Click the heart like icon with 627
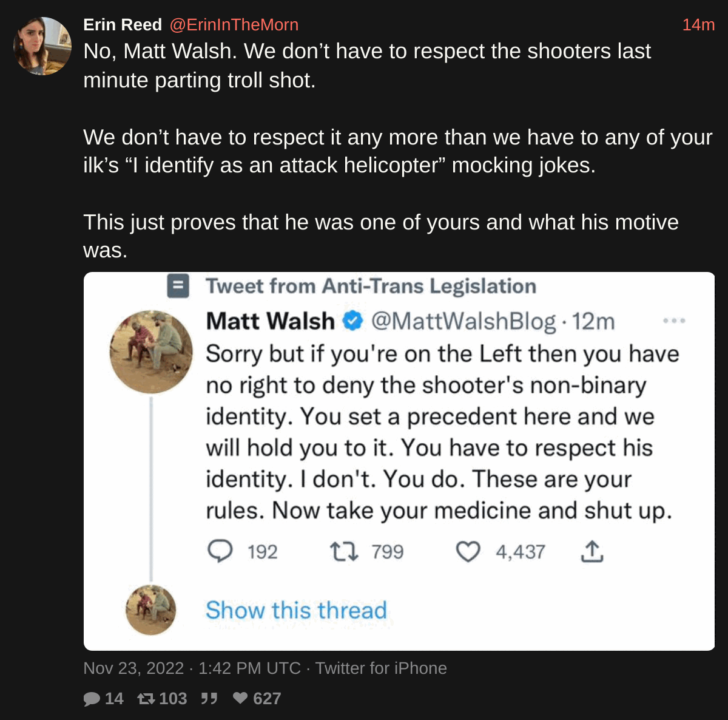 240,698
